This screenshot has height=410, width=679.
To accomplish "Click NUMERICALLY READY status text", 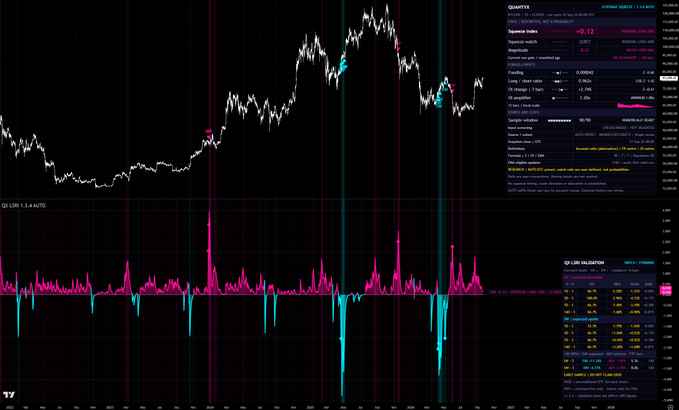I will [x=638, y=120].
